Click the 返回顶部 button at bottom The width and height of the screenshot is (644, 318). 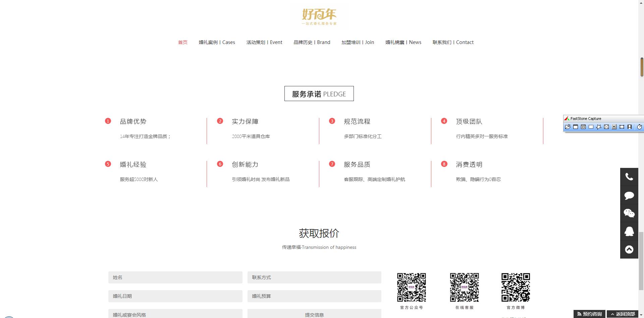click(x=623, y=314)
